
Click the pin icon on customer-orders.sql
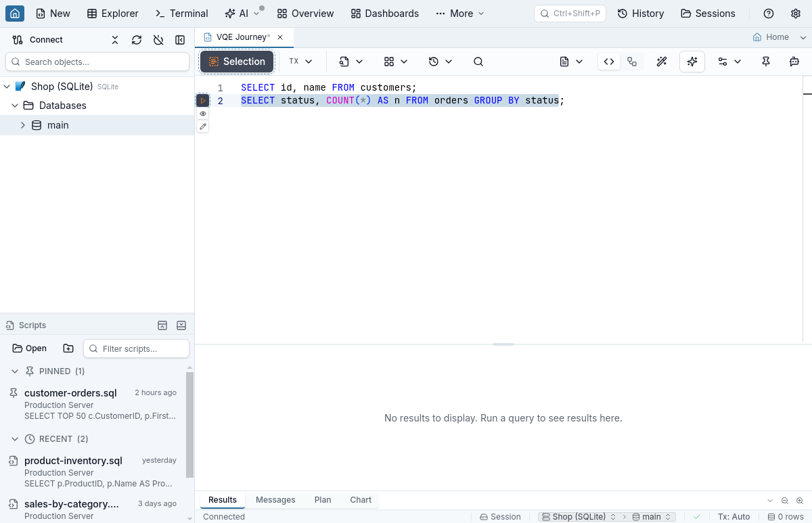[13, 393]
